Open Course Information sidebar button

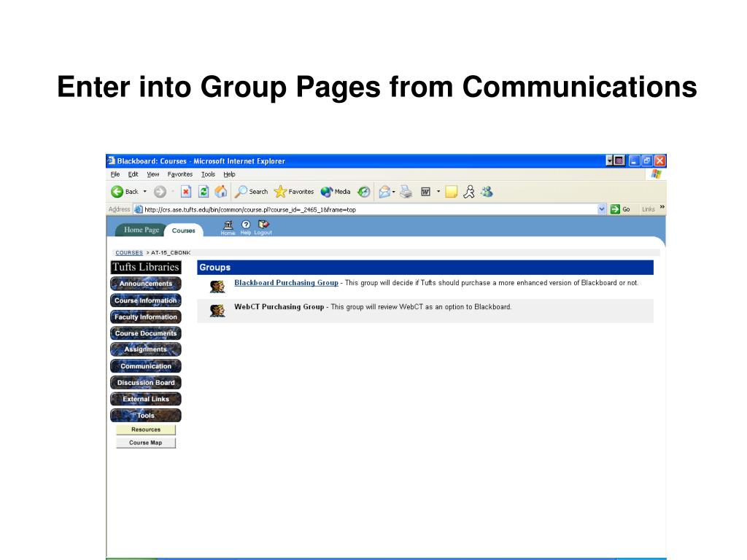[x=146, y=300]
